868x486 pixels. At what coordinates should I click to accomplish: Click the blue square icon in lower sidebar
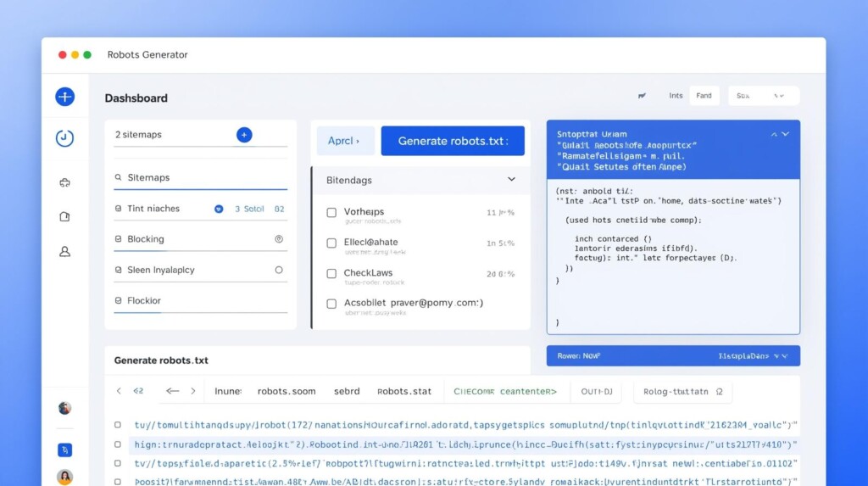[64, 450]
